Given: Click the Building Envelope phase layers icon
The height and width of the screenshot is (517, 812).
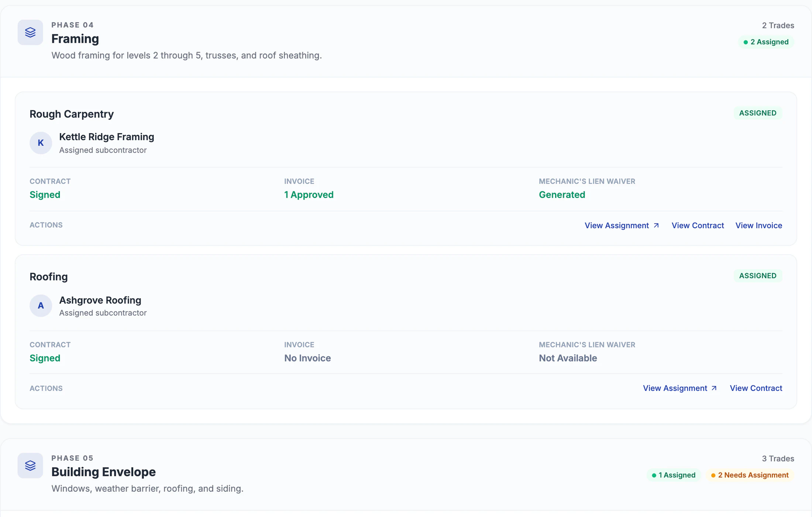Looking at the screenshot, I should pos(30,466).
